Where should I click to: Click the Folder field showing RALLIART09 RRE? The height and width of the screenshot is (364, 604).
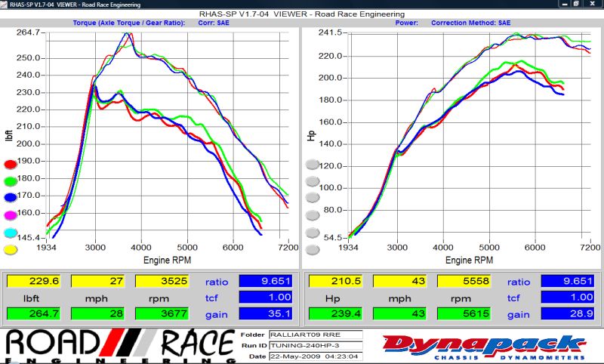tap(304, 335)
